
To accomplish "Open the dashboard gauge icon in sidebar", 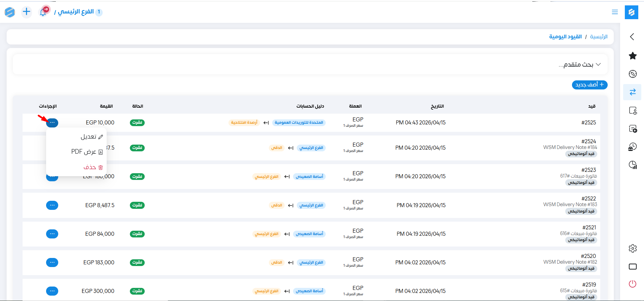I will [x=633, y=74].
